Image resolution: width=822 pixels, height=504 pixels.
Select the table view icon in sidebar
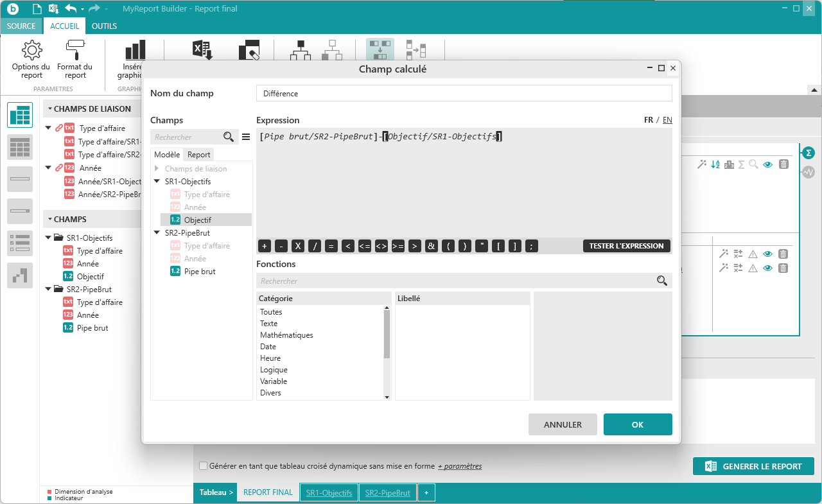pos(20,115)
